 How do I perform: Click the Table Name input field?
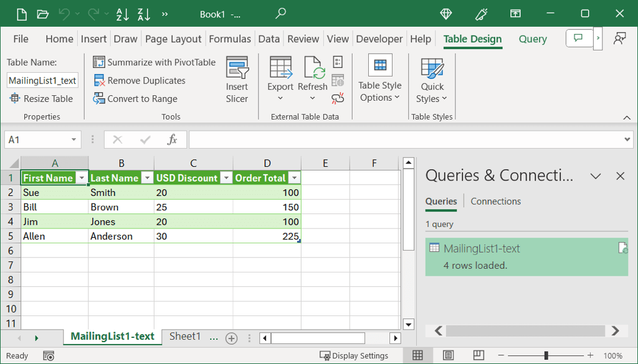point(42,80)
